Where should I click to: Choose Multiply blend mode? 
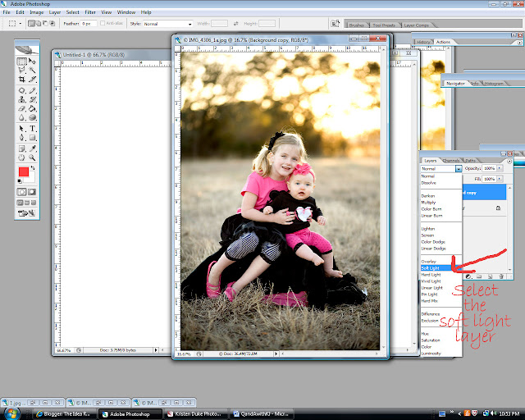click(441, 203)
